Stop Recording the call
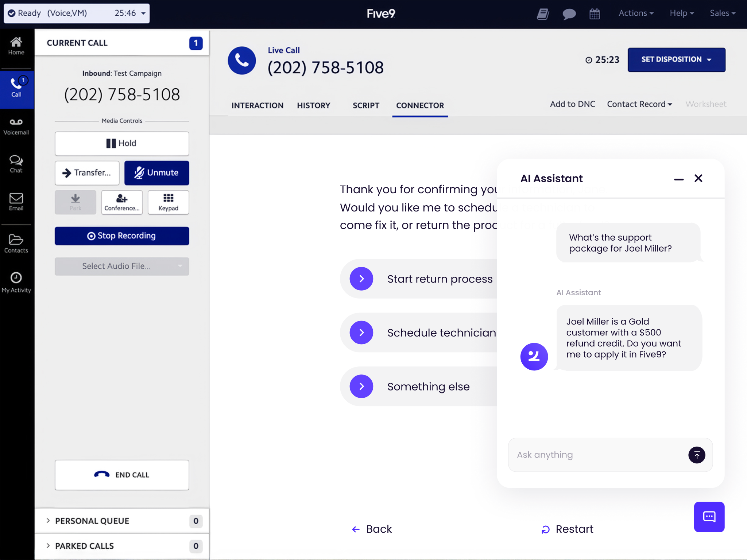747x560 pixels. tap(122, 236)
